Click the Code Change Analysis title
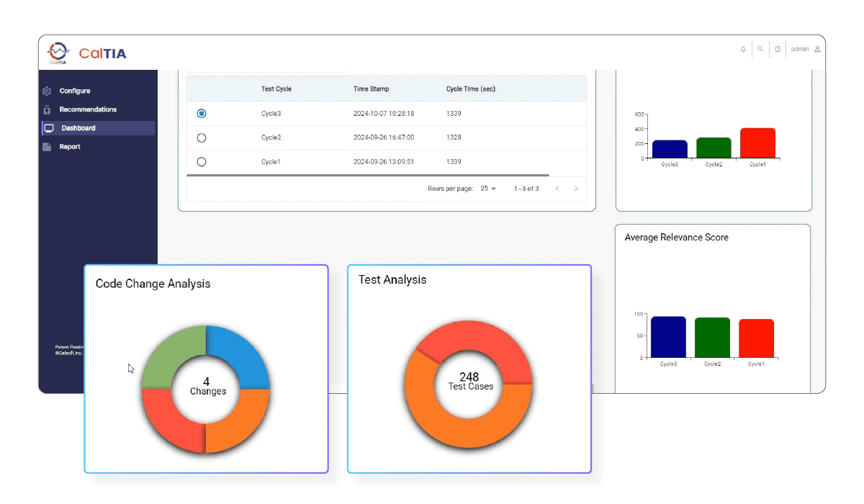 click(153, 284)
